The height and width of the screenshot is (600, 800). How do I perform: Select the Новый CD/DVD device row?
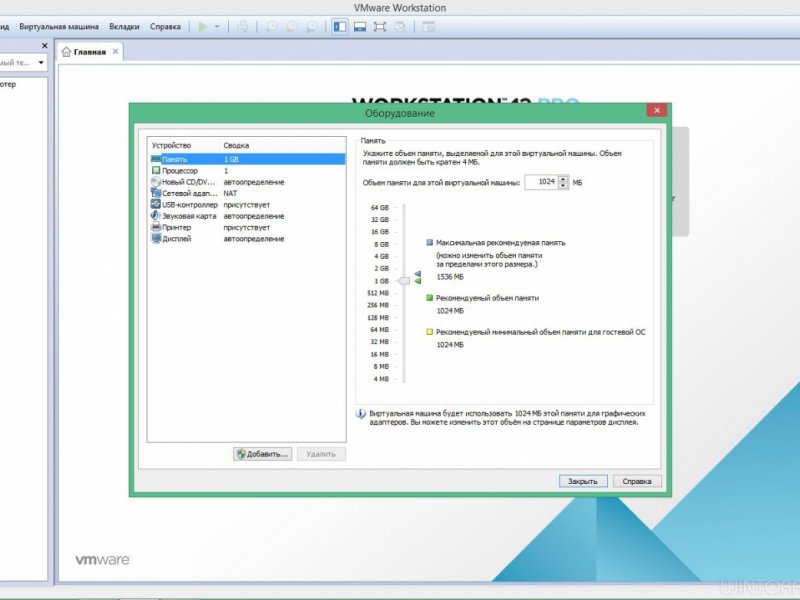(247, 182)
